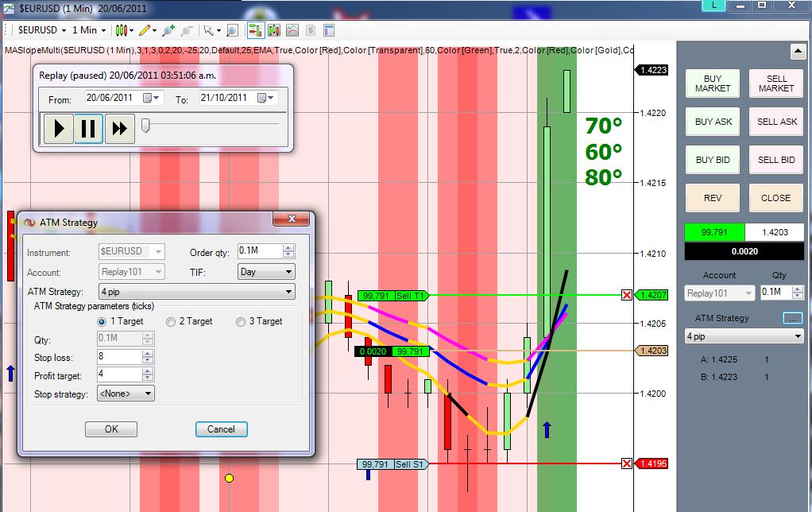The height and width of the screenshot is (512, 812).
Task: Click the chart window icon in title bar
Action: pos(9,8)
